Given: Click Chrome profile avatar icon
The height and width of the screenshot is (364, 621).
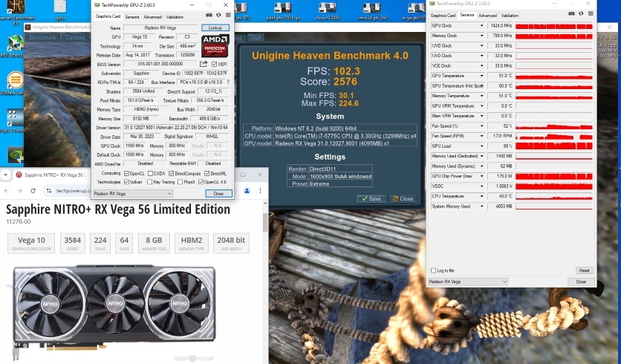Looking at the screenshot, I should click(247, 190).
